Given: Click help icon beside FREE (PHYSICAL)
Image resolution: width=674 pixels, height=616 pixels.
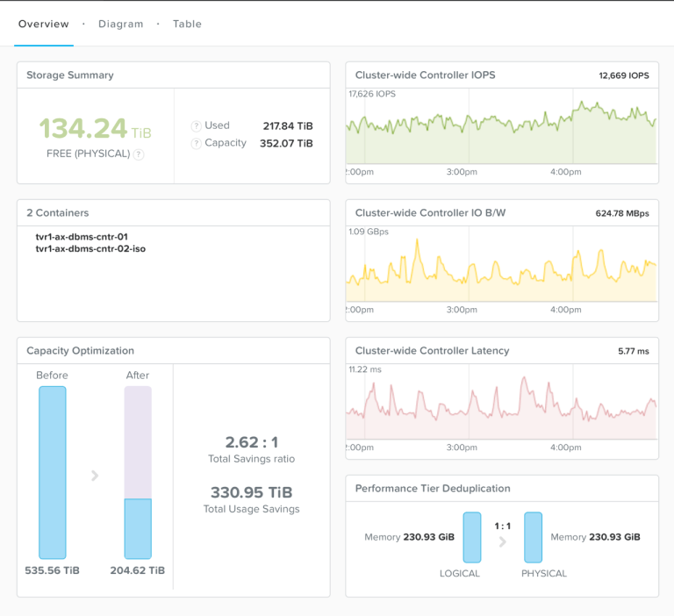Looking at the screenshot, I should (139, 154).
